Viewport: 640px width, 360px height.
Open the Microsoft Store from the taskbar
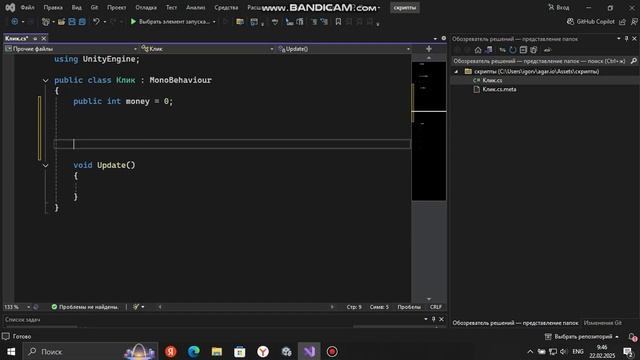tap(240, 351)
